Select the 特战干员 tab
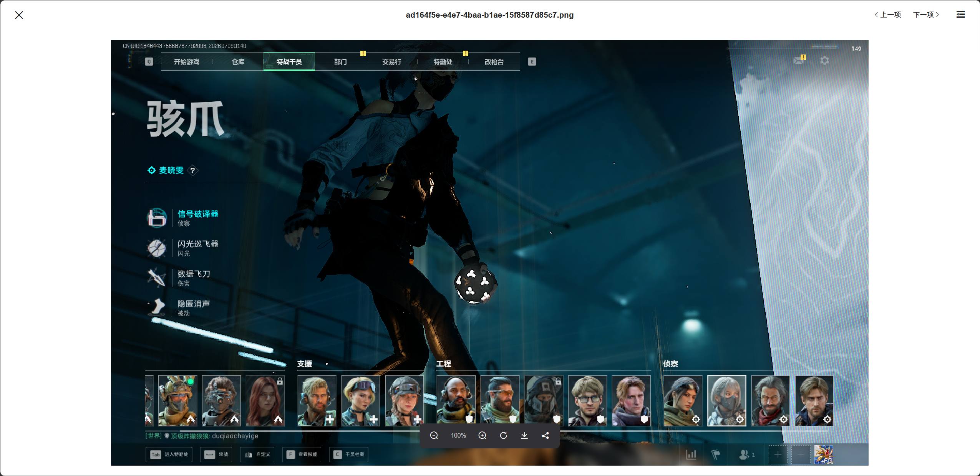The height and width of the screenshot is (476, 980). (289, 62)
